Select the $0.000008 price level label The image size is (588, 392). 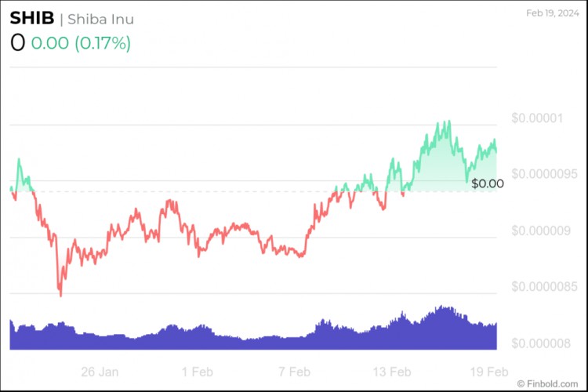click(x=541, y=343)
